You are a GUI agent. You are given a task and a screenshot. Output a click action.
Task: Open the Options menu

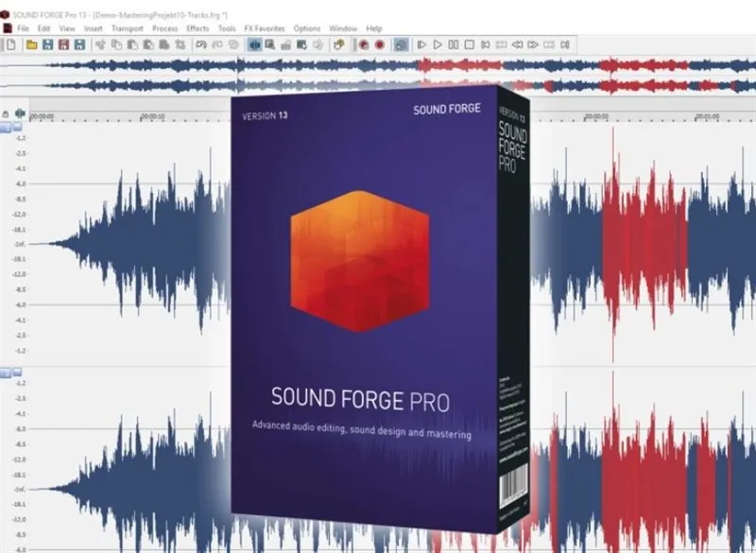pos(307,28)
